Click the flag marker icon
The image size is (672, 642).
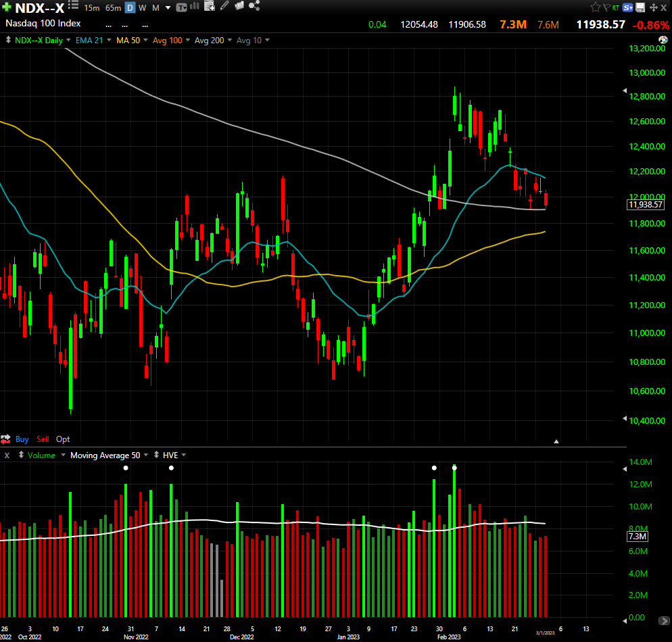[x=606, y=7]
